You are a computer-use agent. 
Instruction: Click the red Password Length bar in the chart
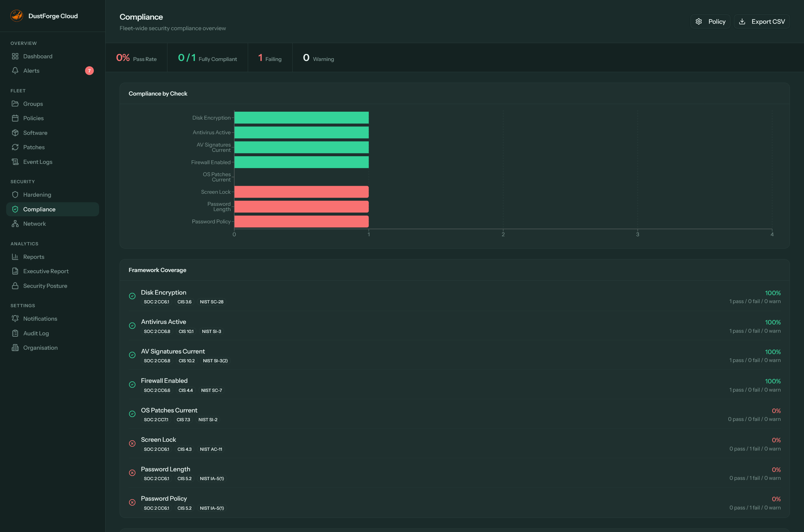click(x=301, y=206)
